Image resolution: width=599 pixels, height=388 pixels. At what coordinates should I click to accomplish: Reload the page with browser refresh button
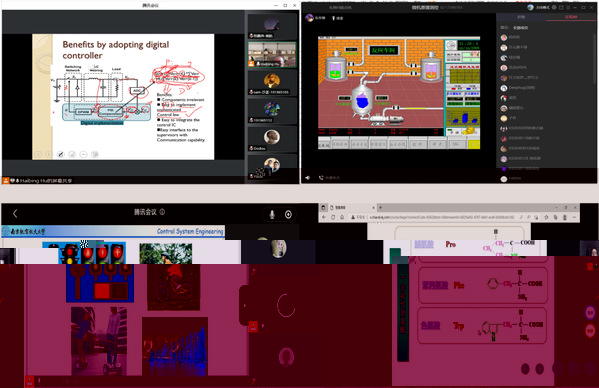(333, 217)
